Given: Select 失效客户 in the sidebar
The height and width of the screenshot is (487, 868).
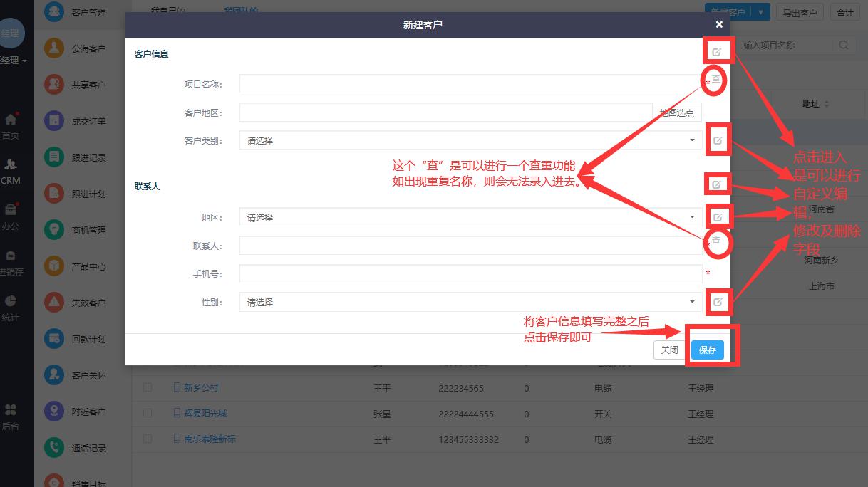Looking at the screenshot, I should pyautogui.click(x=76, y=303).
